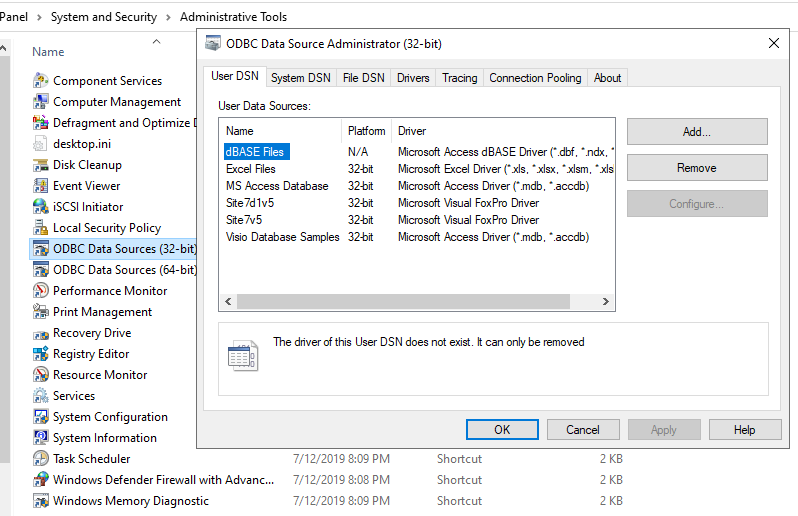Click the Registry Editor icon
The height and width of the screenshot is (516, 798).
pyautogui.click(x=40, y=354)
